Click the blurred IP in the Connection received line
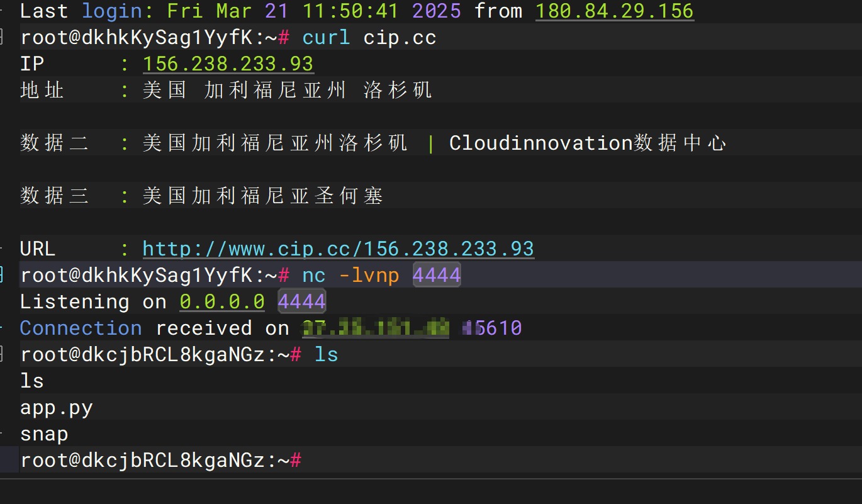The height and width of the screenshot is (504, 862). pos(376,328)
